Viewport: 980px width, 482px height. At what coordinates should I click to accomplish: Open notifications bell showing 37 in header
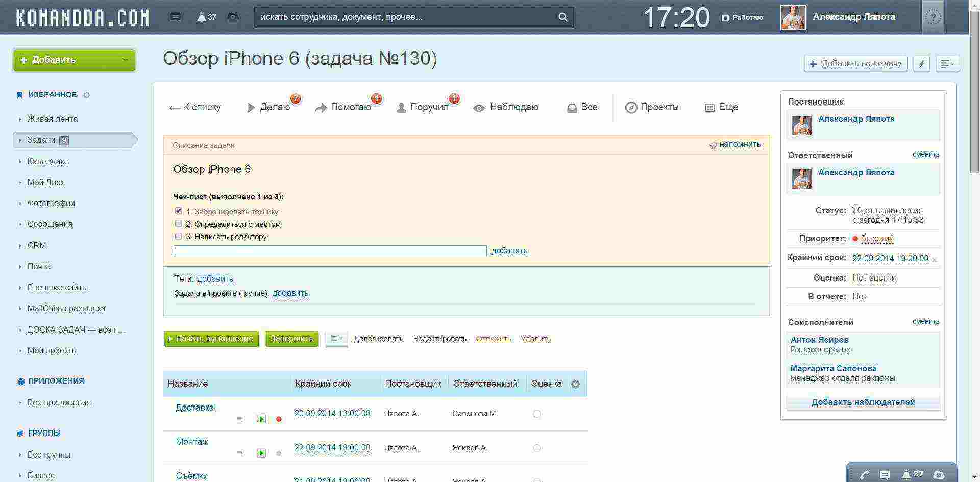[x=206, y=17]
